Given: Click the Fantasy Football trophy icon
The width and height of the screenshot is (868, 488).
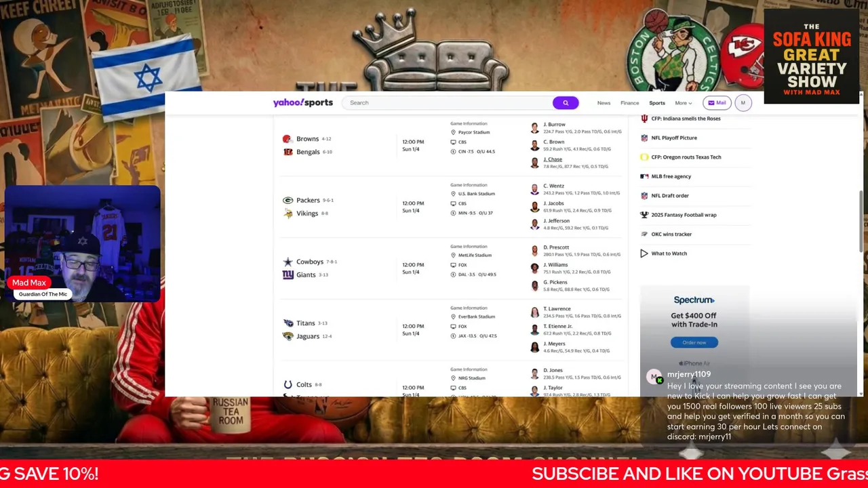Looking at the screenshot, I should pyautogui.click(x=644, y=215).
